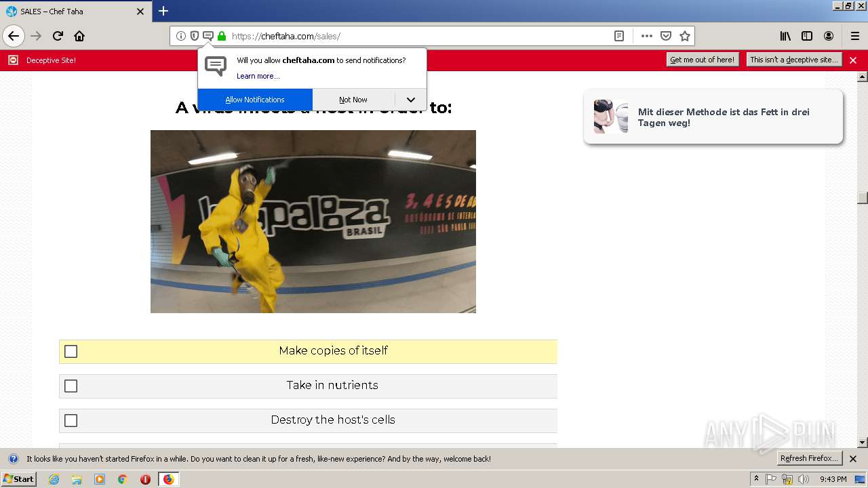Check Destroy the host's cells box
Viewport: 868px width, 488px height.
point(71,420)
